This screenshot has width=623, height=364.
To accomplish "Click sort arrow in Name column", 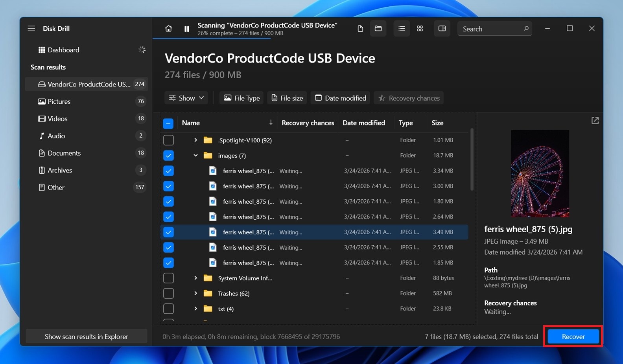I will (x=271, y=123).
